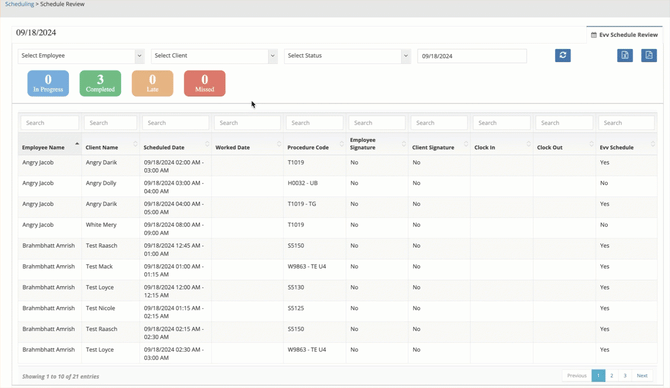Viewport: 670px width, 388px height.
Task: Click the Procedure Code column header
Action: [x=314, y=144]
